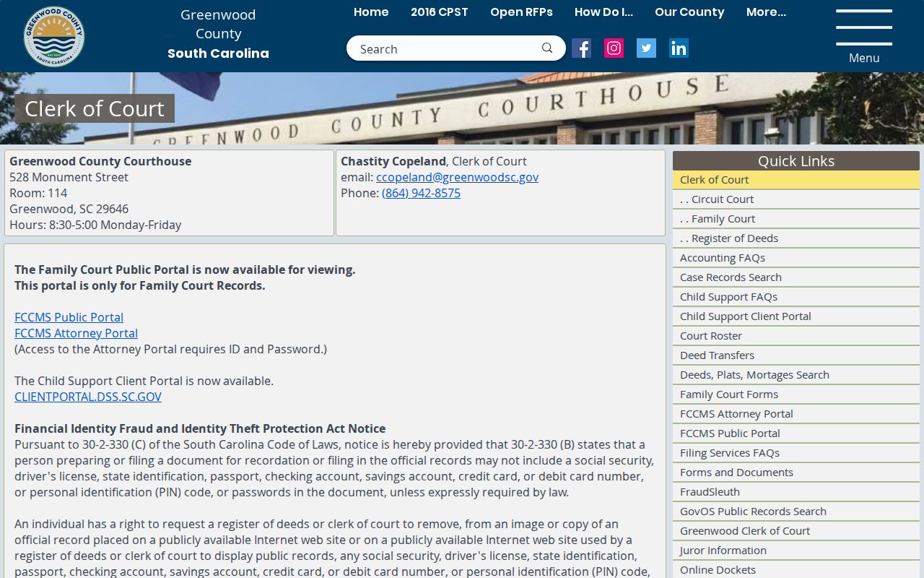
Task: Go to Home in top navigation
Action: tap(371, 12)
